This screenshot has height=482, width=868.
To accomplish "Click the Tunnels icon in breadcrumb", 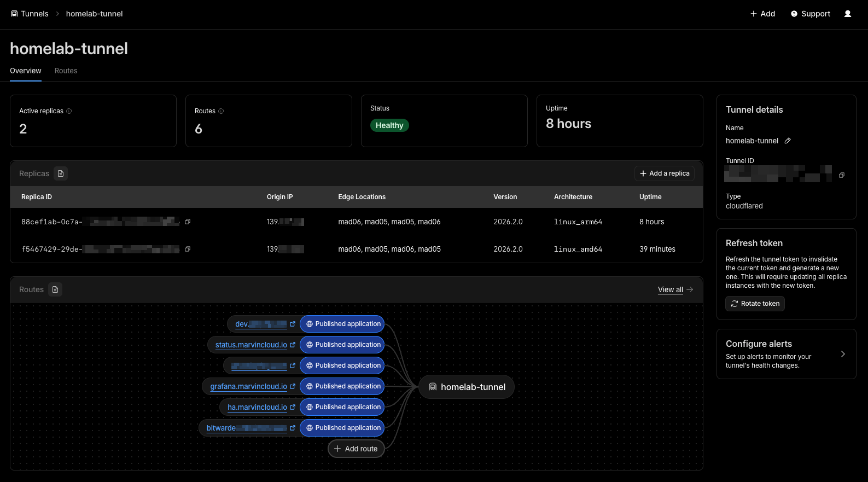I will pos(14,14).
